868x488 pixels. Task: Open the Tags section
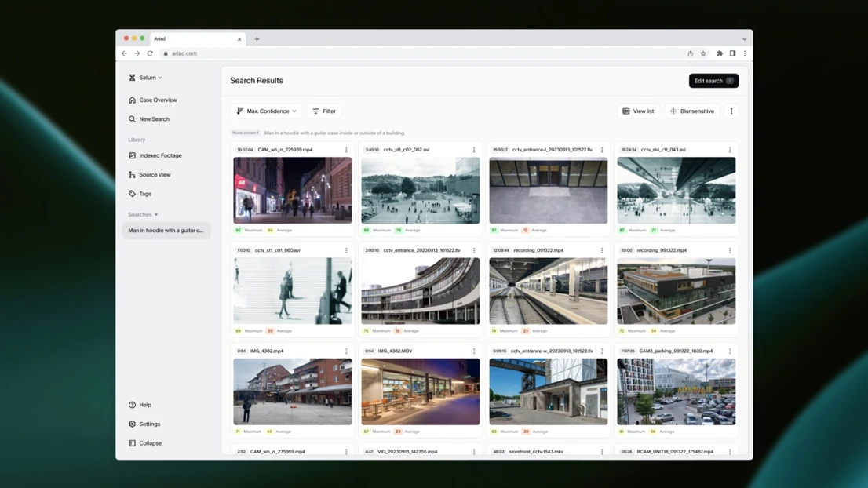point(145,194)
